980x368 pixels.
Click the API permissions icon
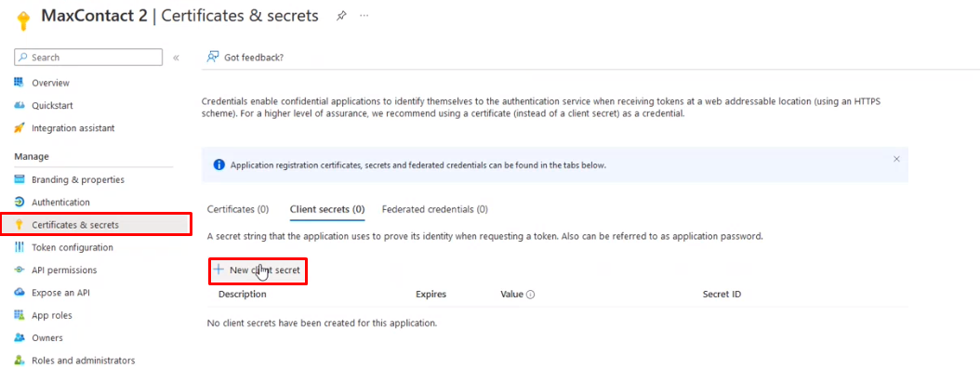pos(19,269)
